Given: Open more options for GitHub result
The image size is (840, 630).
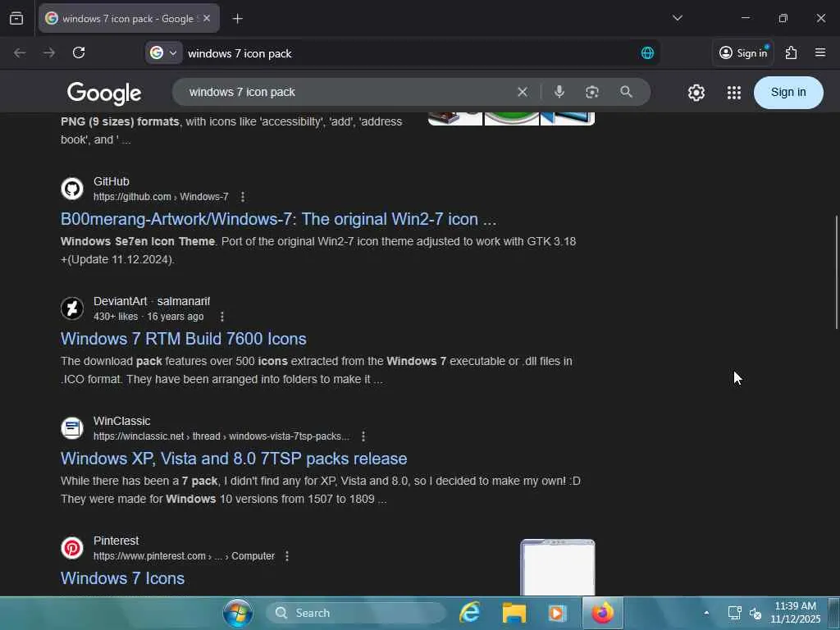Looking at the screenshot, I should point(243,197).
